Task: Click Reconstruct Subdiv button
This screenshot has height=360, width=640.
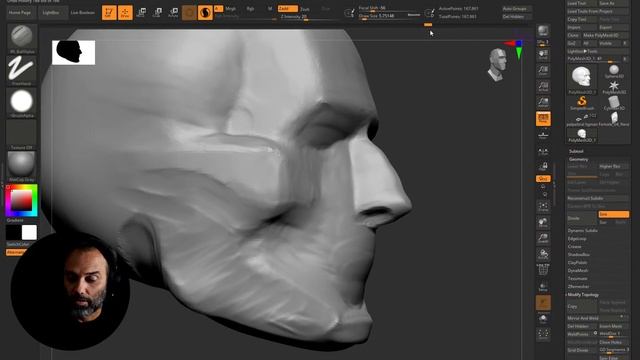Action: [x=598, y=198]
